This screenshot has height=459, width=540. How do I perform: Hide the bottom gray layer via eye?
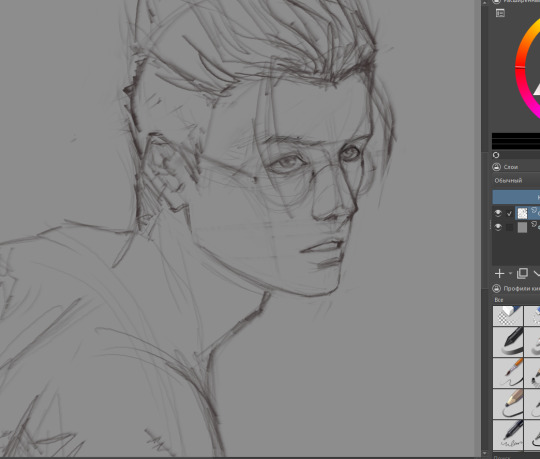pyautogui.click(x=498, y=227)
